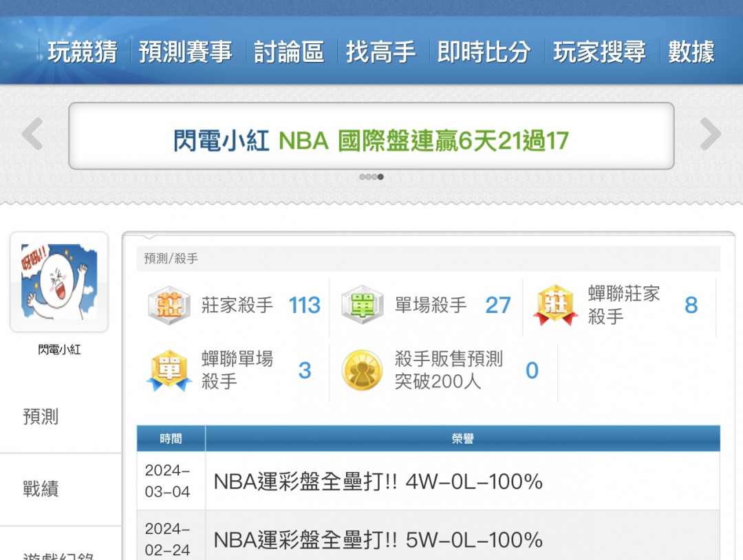Viewport: 743px width, 560px height.
Task: Click the 殺手販售預測 gold coin icon
Action: coord(363,371)
